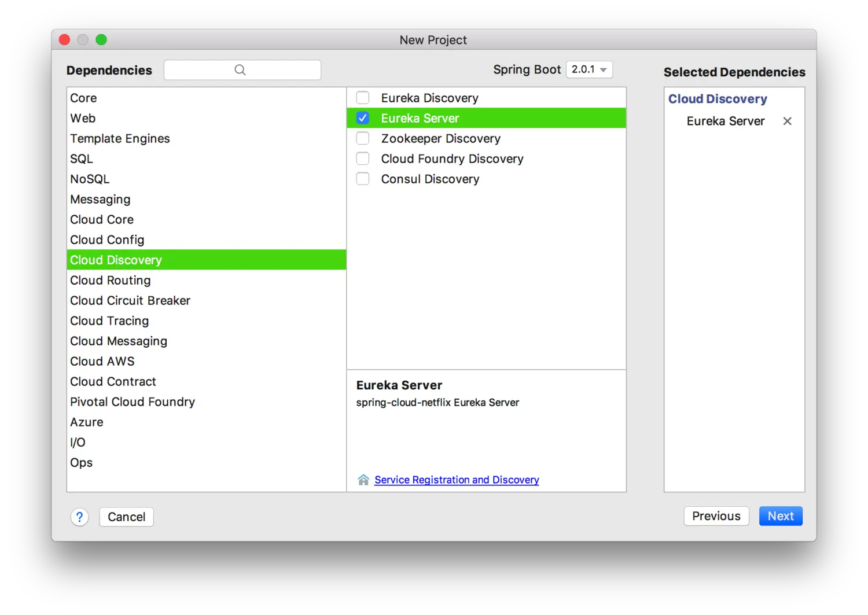Open the Cloud Tracing category
This screenshot has height=615, width=868.
207,321
